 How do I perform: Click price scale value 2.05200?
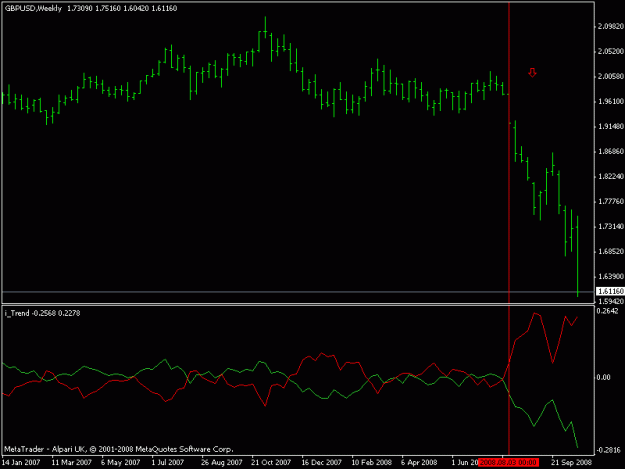(x=611, y=51)
